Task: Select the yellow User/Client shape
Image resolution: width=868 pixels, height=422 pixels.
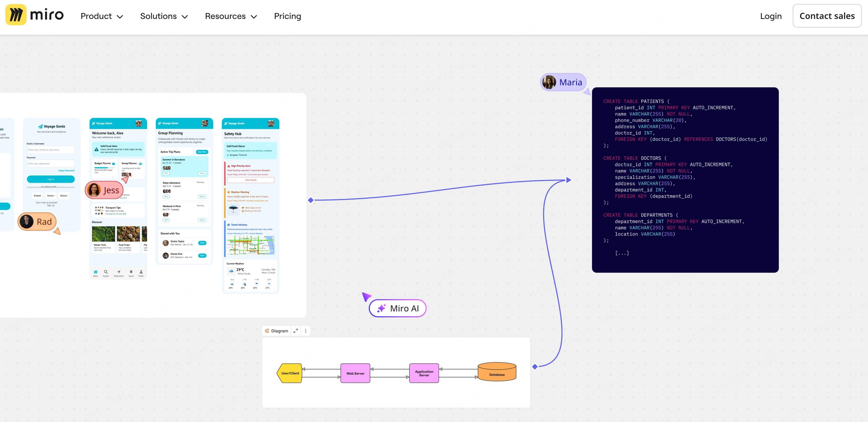Action: pos(290,373)
